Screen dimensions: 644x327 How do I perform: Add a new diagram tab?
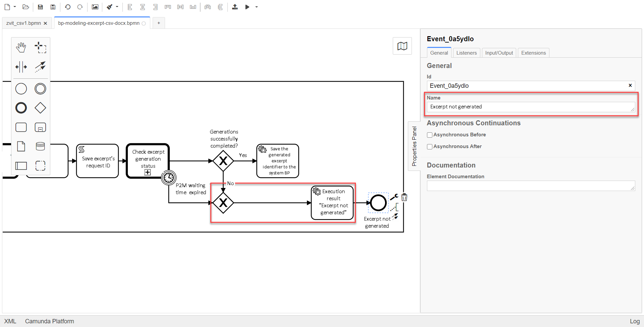159,23
